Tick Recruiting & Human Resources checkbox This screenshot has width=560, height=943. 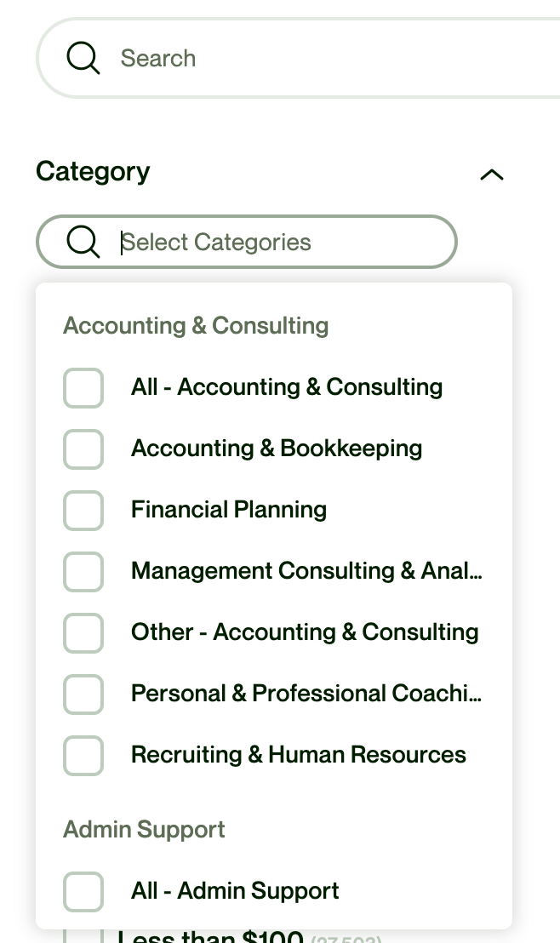pos(83,756)
